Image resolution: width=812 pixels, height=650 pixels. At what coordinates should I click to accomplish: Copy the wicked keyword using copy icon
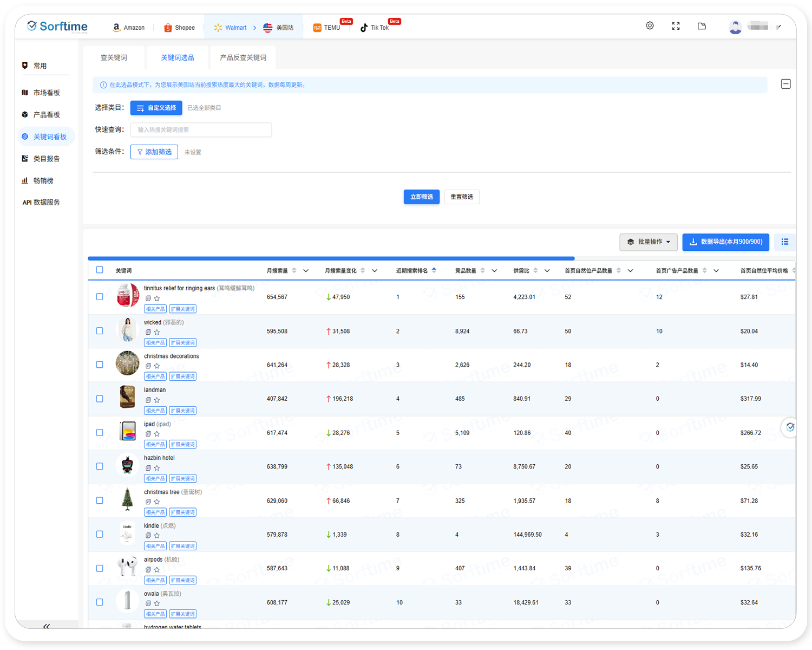[148, 332]
